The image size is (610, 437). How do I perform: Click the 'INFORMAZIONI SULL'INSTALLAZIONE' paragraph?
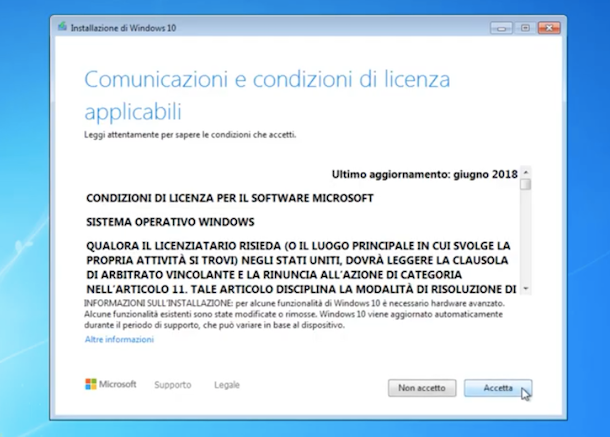(294, 314)
